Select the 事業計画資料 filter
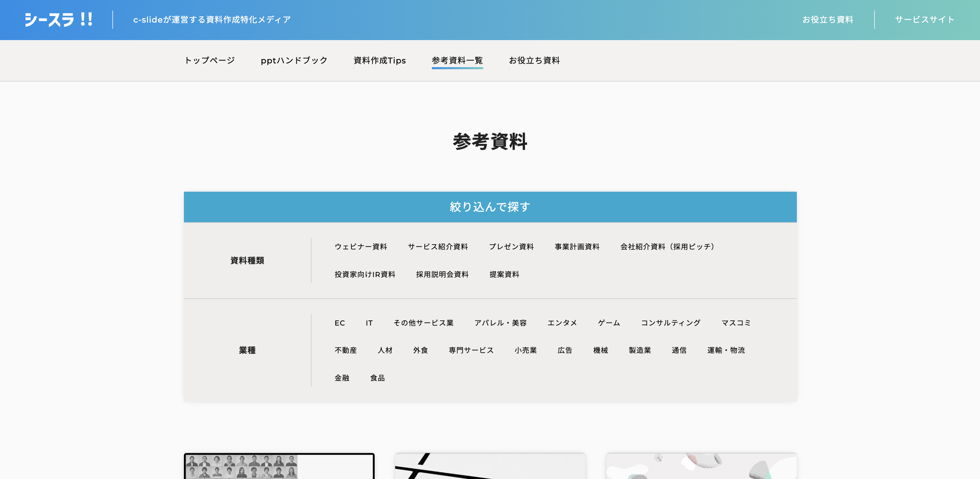The height and width of the screenshot is (479, 980). pos(577,247)
